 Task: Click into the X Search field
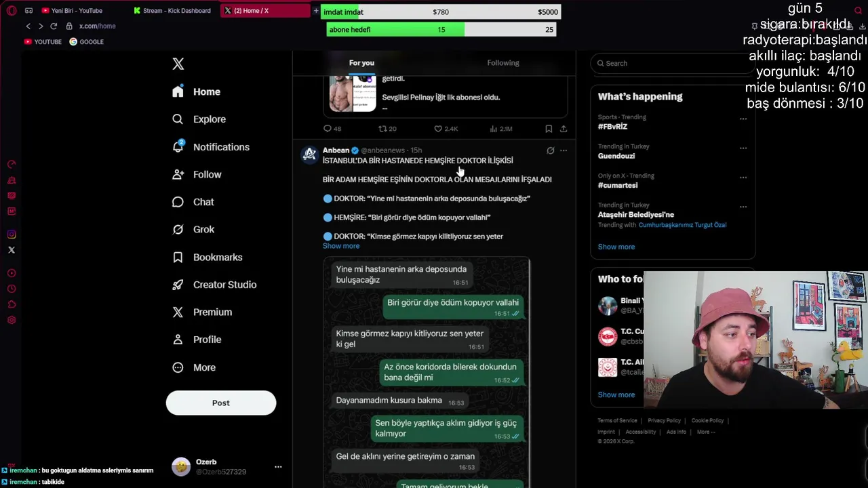pyautogui.click(x=671, y=63)
